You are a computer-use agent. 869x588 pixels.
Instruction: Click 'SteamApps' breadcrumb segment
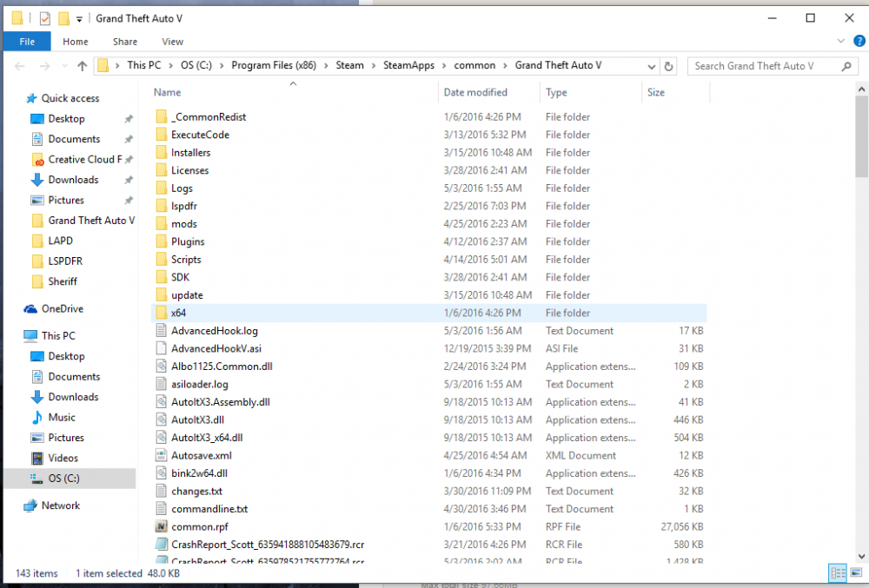tap(409, 65)
